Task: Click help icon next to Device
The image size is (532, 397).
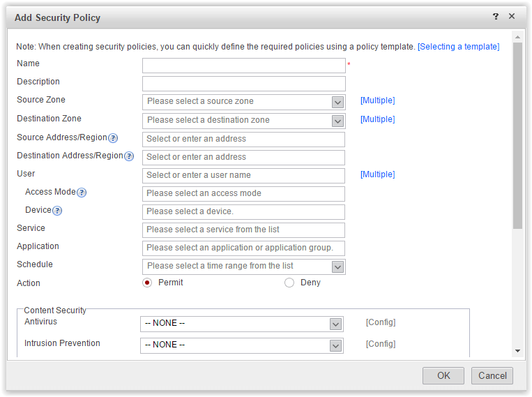Action: [x=57, y=211]
